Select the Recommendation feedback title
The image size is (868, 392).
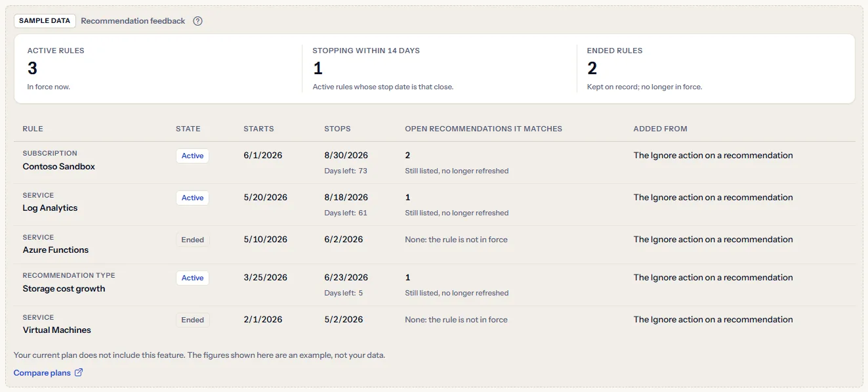pos(133,21)
